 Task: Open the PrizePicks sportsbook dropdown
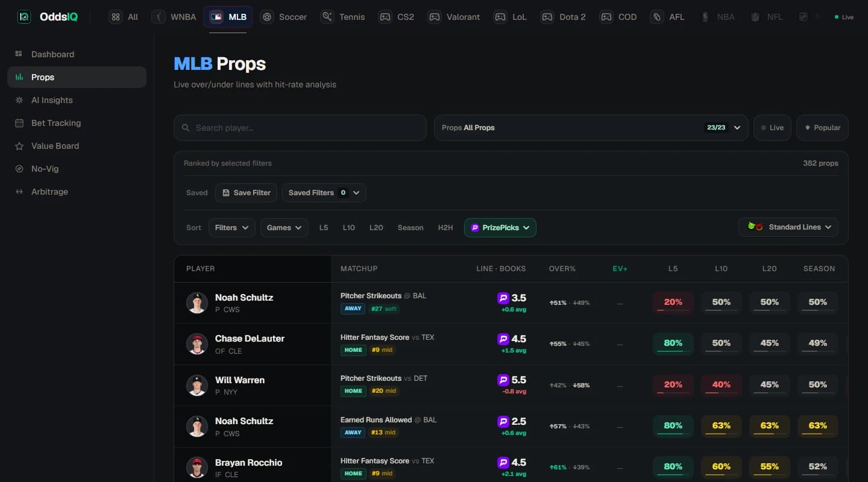coord(500,228)
